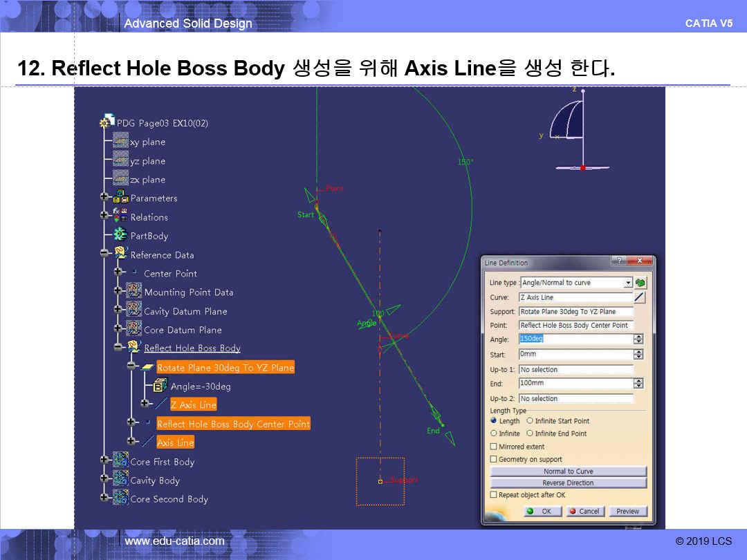747x560 pixels.
Task: Click the End length input field
Action: [x=575, y=383]
